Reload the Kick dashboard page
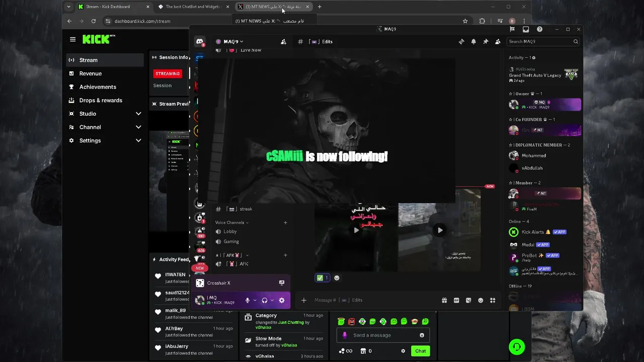The height and width of the screenshot is (362, 644). point(94,21)
